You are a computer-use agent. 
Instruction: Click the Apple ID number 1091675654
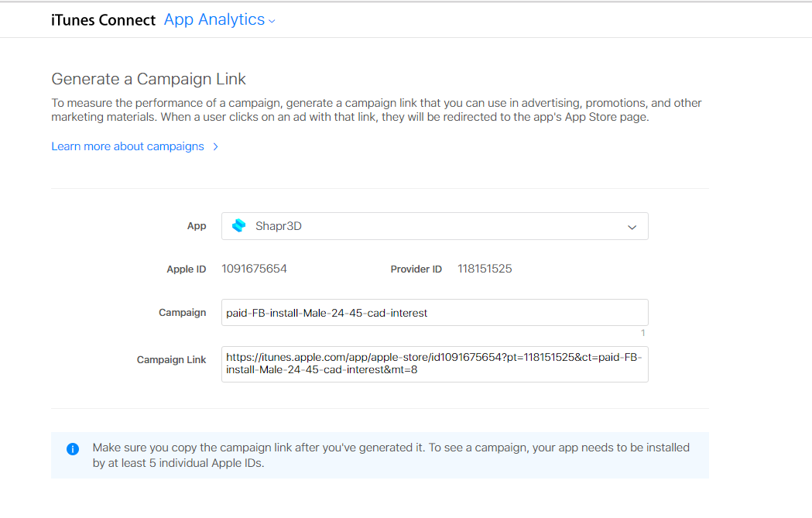tap(254, 269)
